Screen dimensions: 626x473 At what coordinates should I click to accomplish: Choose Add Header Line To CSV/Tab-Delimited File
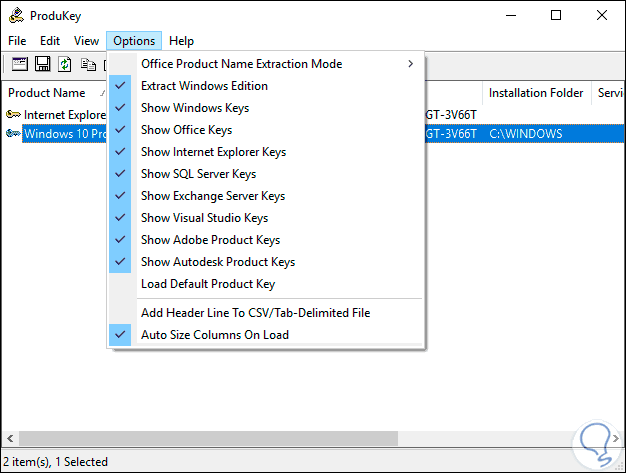tap(255, 313)
